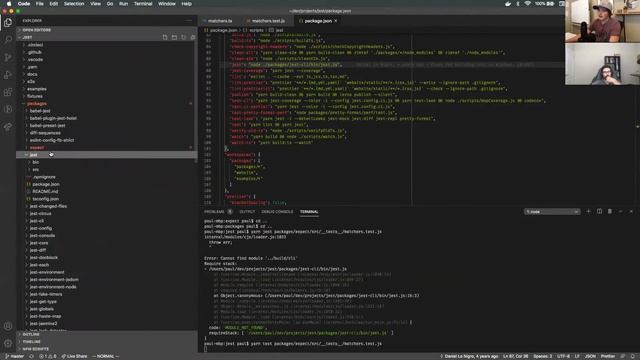640x360 pixels.
Task: Open the Source Control view icon
Action: pos(8,57)
